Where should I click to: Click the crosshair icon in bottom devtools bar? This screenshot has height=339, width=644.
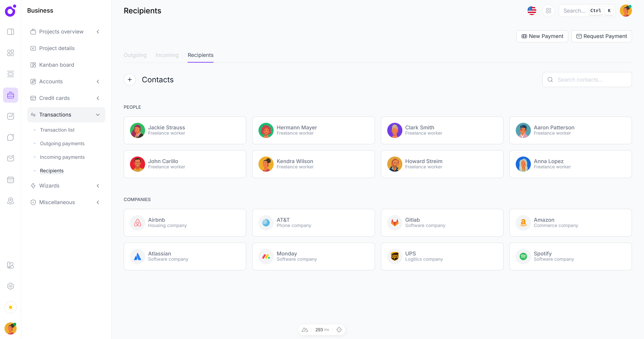(x=339, y=330)
